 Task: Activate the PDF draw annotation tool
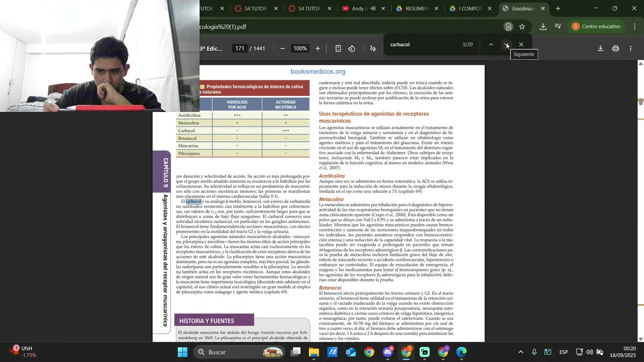(x=373, y=49)
